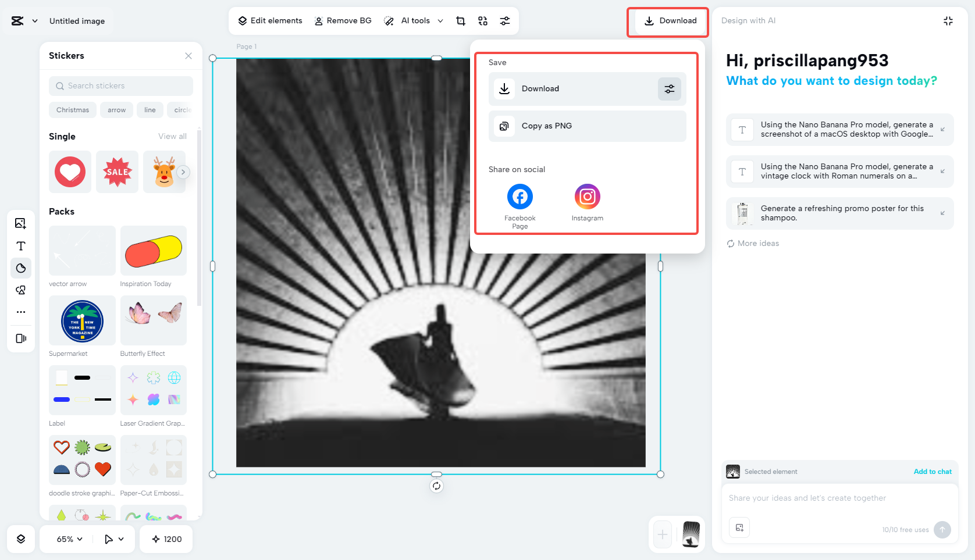The width and height of the screenshot is (975, 560).
Task: Open the Layers panel at bottom left
Action: [21, 539]
